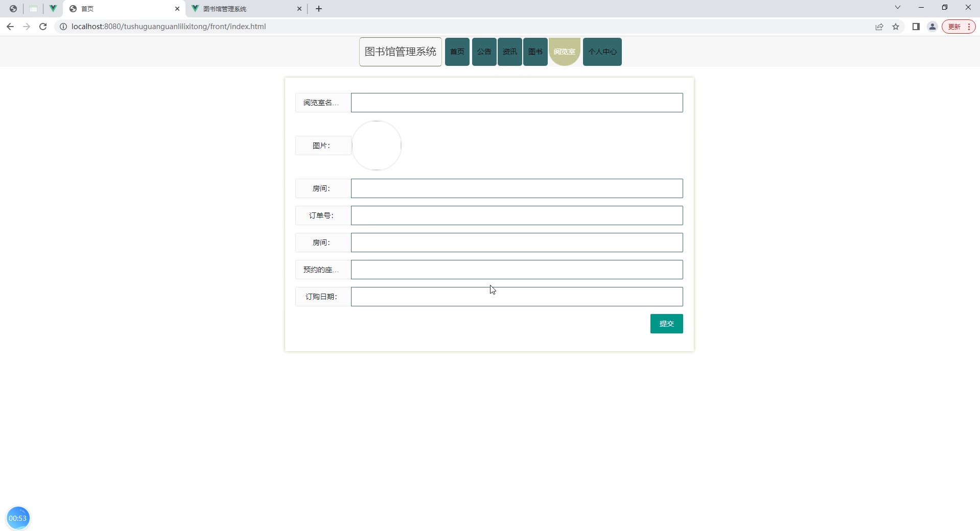Image resolution: width=980 pixels, height=531 pixels.
Task: Click the 订购日期 input field
Action: click(x=517, y=297)
